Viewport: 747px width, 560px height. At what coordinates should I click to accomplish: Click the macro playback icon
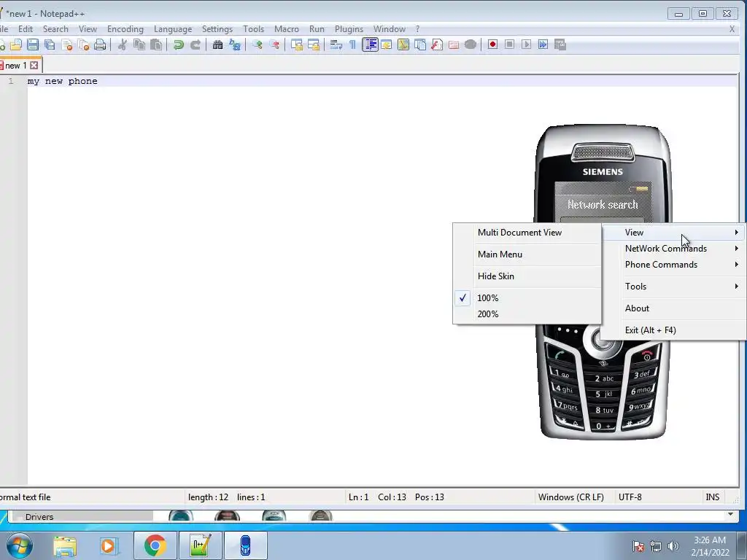(x=526, y=44)
